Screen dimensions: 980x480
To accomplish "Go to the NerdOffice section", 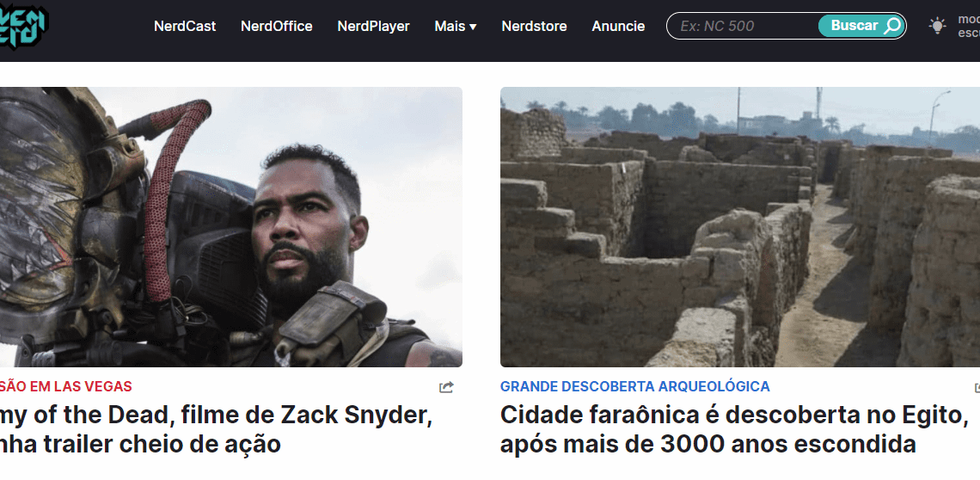I will click(x=276, y=27).
